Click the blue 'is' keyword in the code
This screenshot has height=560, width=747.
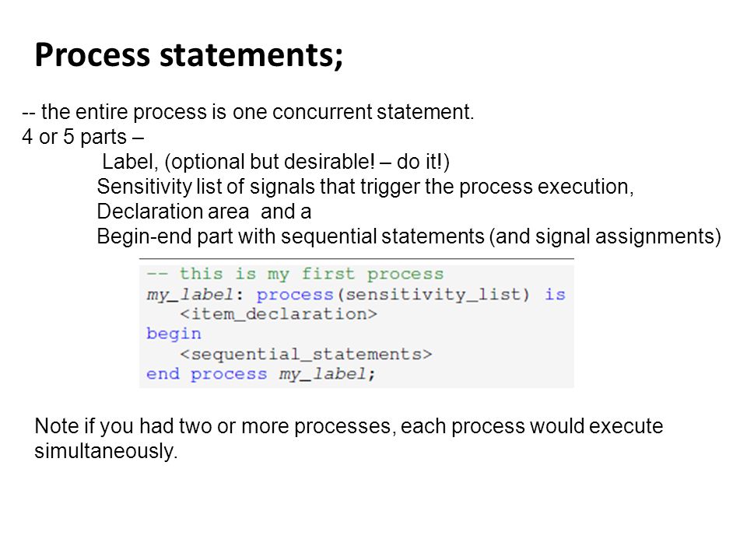pyautogui.click(x=555, y=294)
